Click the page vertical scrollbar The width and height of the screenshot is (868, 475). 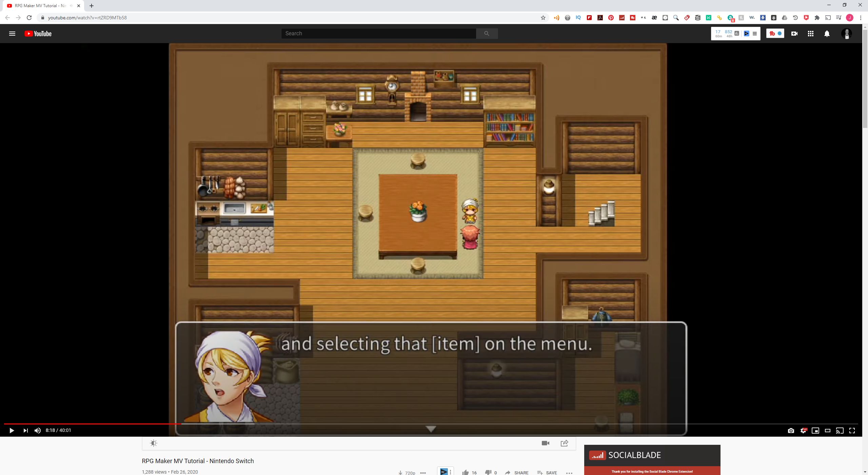865,78
